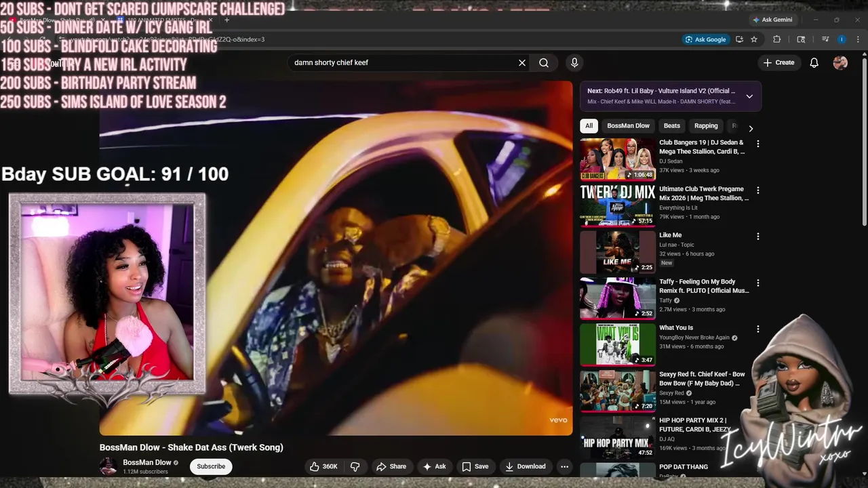Screen dimensions: 868x488
Task: Open options menu for Club Bangers 19
Action: pos(758,144)
